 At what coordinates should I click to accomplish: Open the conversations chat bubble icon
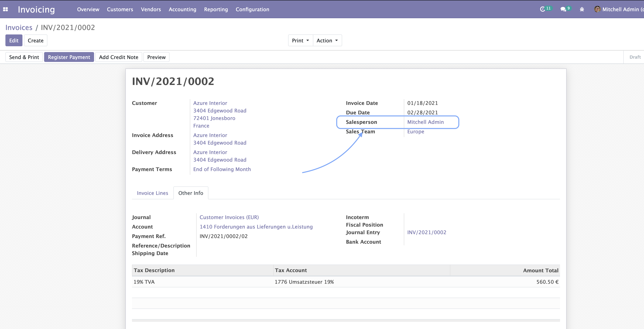coord(563,9)
